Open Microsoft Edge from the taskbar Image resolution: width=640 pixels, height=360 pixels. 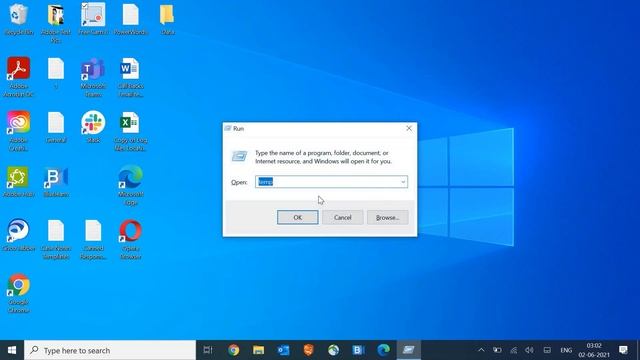pyautogui.click(x=383, y=350)
